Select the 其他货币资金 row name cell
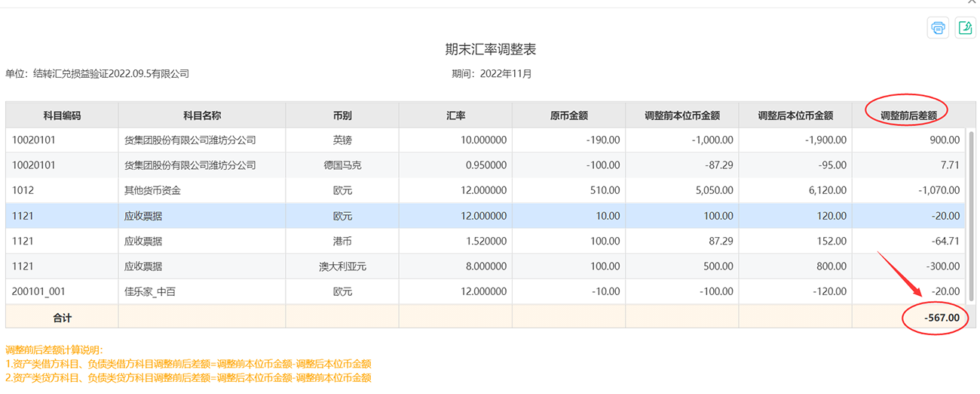This screenshot has height=394, width=980. pos(152,191)
